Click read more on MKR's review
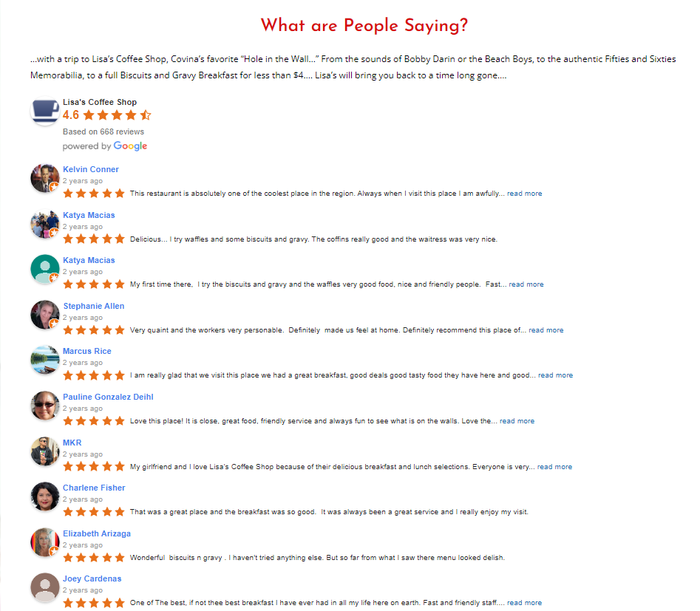Screen dimensions: 700x611 click(554, 467)
